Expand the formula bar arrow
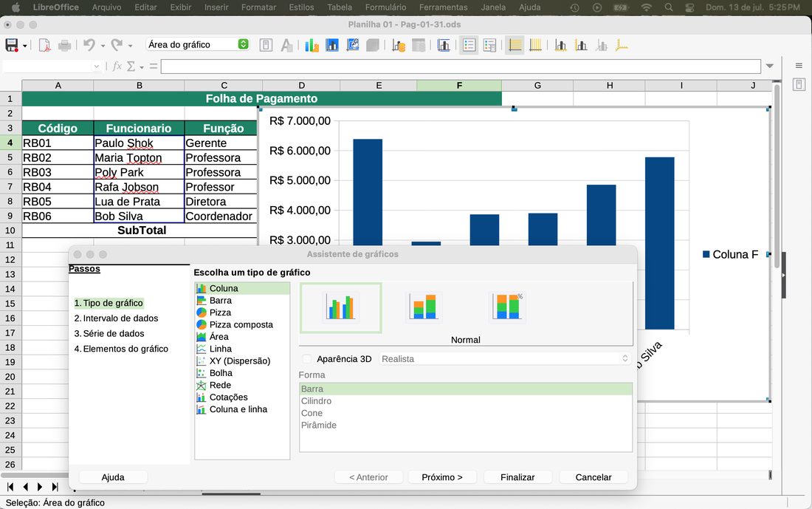The height and width of the screenshot is (509, 812). 769,66
